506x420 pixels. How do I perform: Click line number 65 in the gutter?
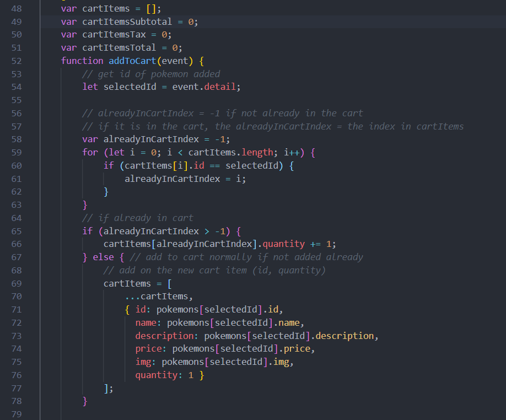point(15,231)
